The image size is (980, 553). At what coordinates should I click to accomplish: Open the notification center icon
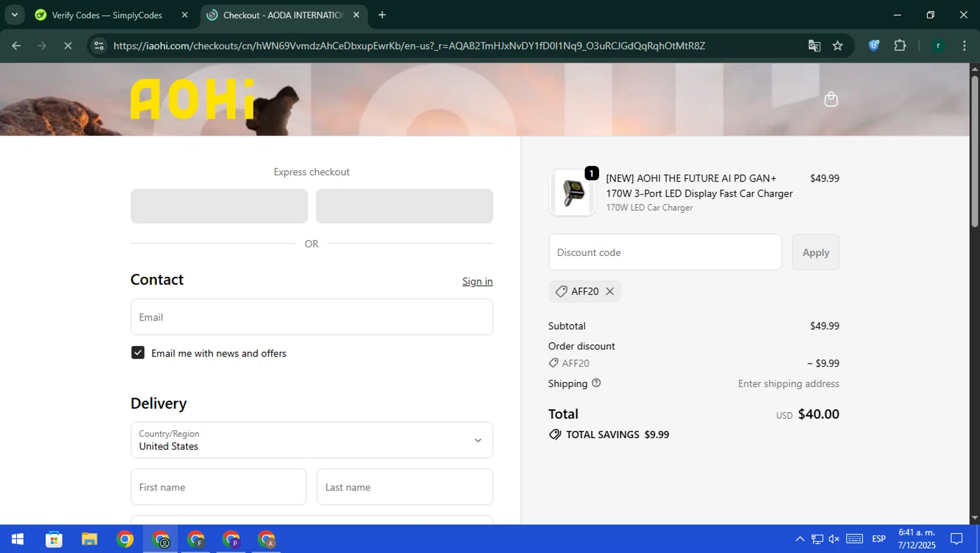pyautogui.click(x=956, y=539)
